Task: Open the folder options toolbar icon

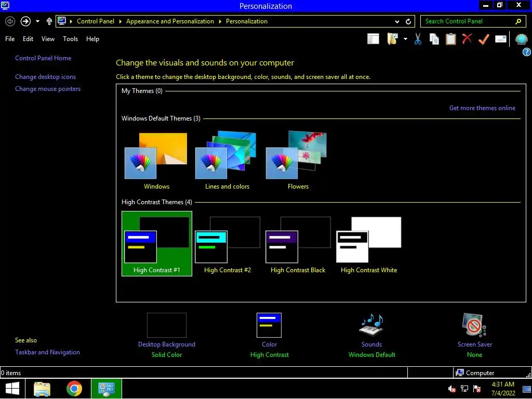Action: [393, 39]
